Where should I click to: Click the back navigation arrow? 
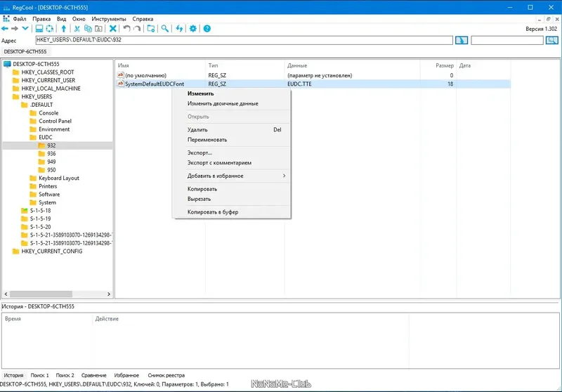point(5,29)
